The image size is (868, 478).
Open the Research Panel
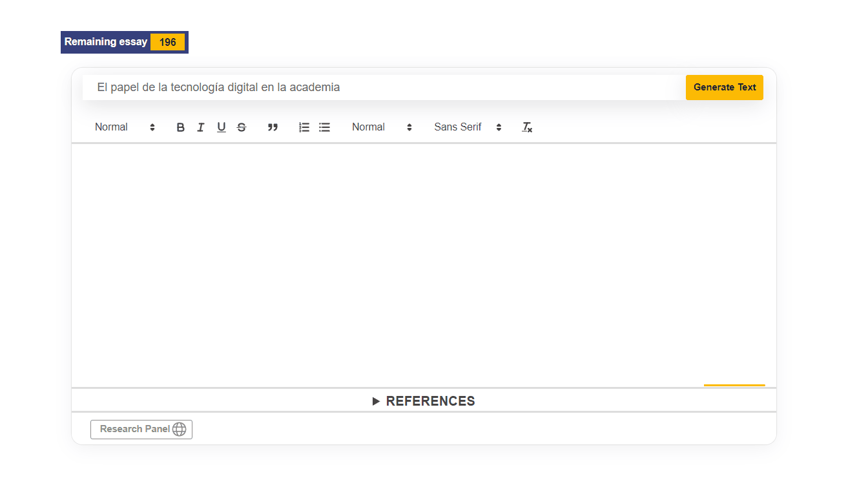(135, 430)
